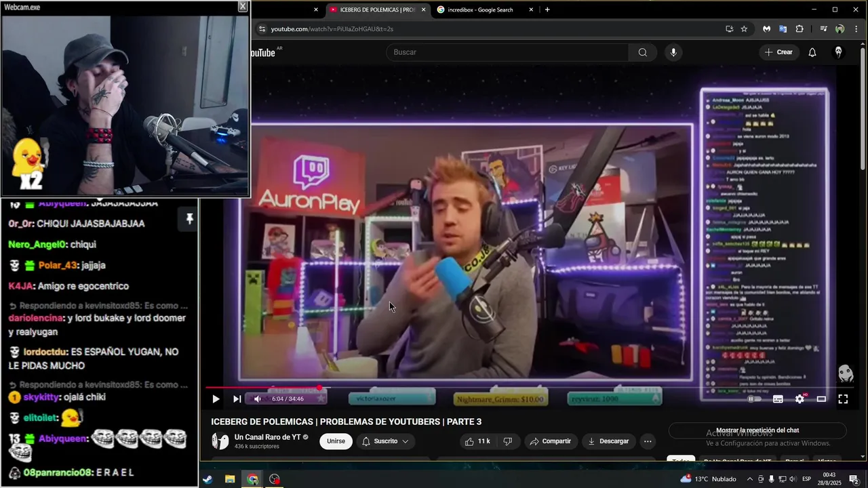Start voice search with microphone icon

(673, 52)
